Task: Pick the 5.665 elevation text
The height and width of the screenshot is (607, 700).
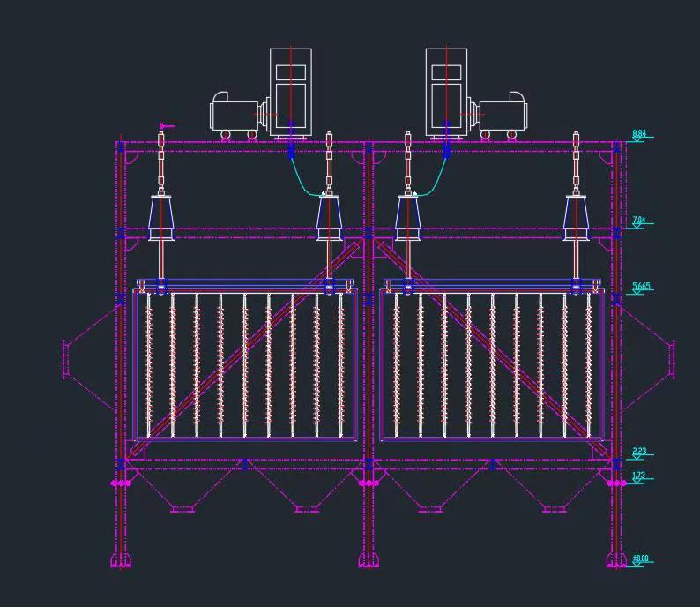Action: [x=641, y=287]
